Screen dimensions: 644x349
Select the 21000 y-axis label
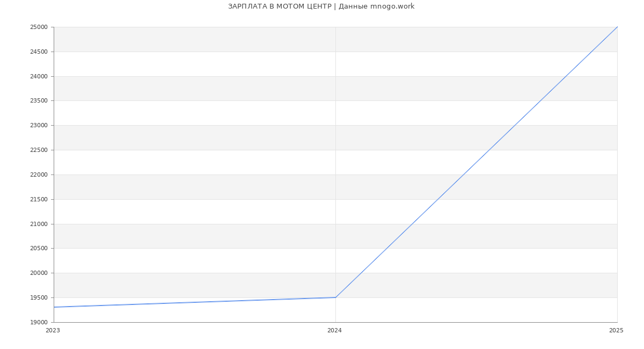pos(39,224)
